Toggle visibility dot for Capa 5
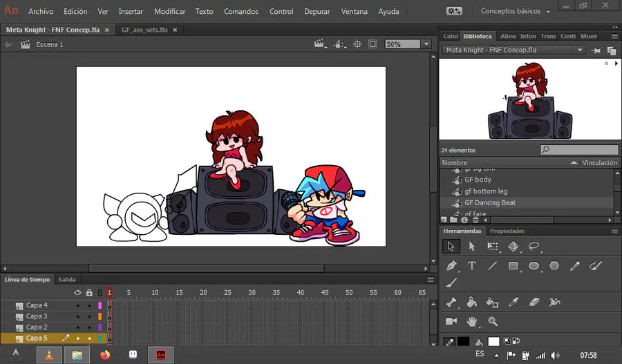The width and height of the screenshot is (622, 364). (77, 338)
